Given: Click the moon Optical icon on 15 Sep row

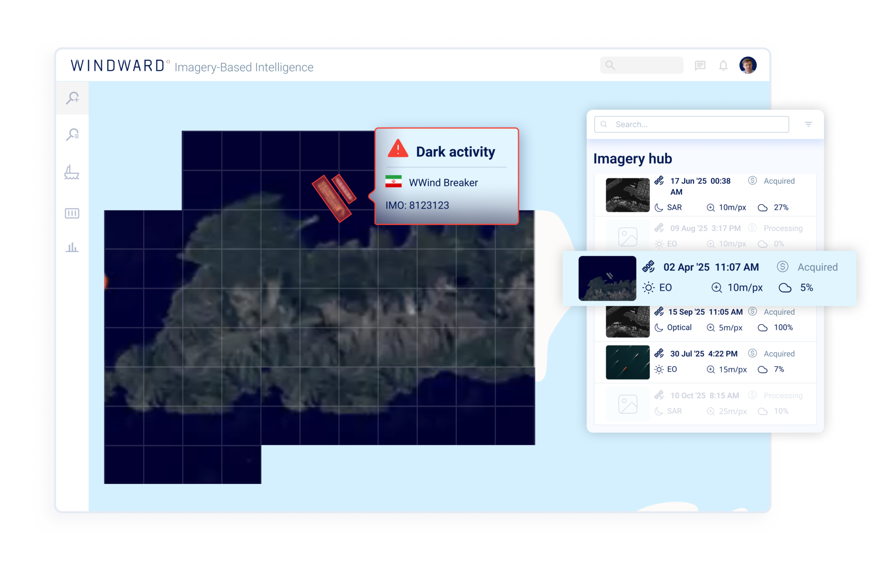Looking at the screenshot, I should (x=659, y=327).
